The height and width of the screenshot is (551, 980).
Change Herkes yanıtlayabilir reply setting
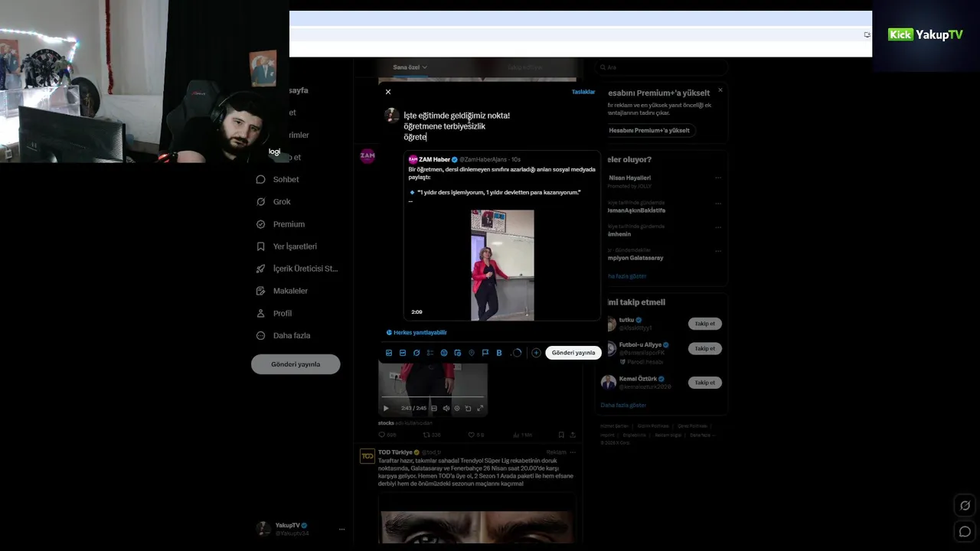(x=416, y=333)
